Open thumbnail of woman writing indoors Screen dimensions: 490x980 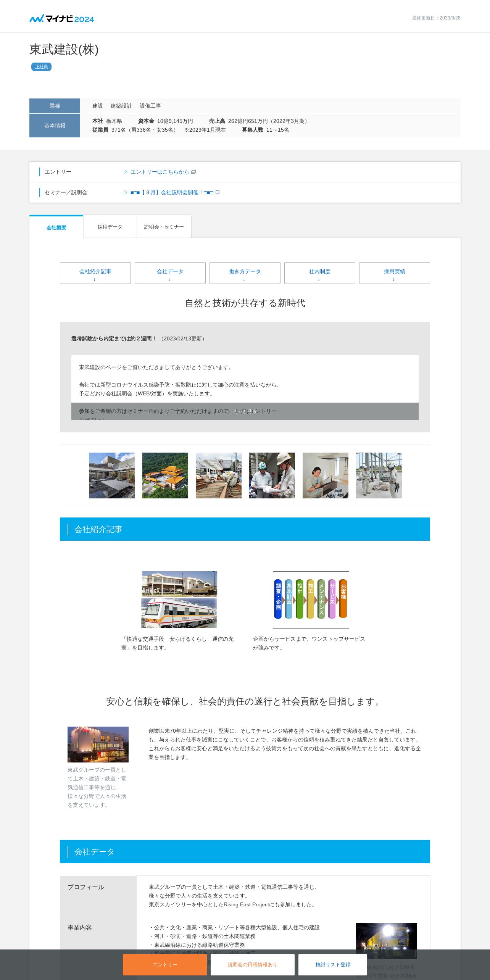pyautogui.click(x=326, y=475)
